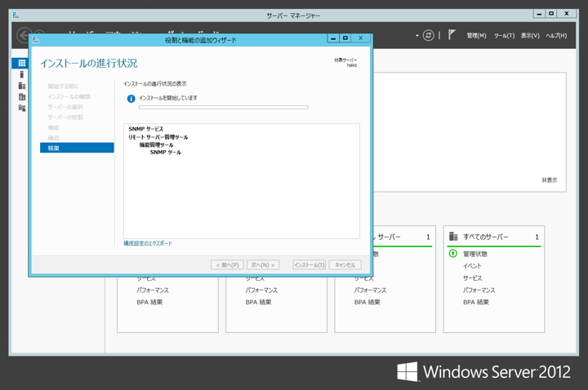
Task: Click the installation progress bar
Action: point(224,107)
